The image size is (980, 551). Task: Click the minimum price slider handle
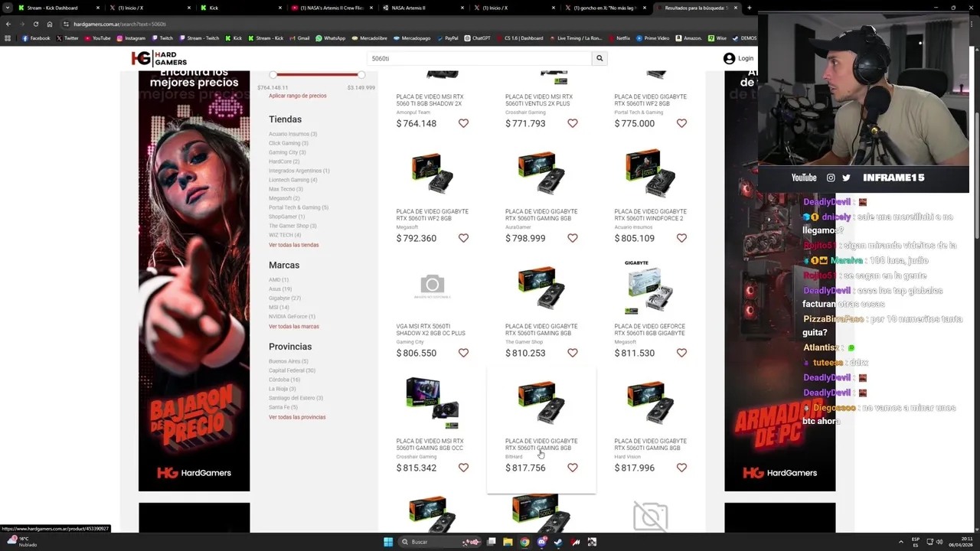tap(273, 75)
